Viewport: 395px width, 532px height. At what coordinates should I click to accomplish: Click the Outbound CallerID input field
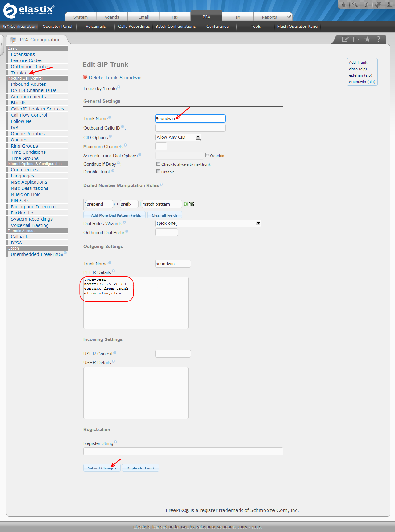click(x=190, y=128)
